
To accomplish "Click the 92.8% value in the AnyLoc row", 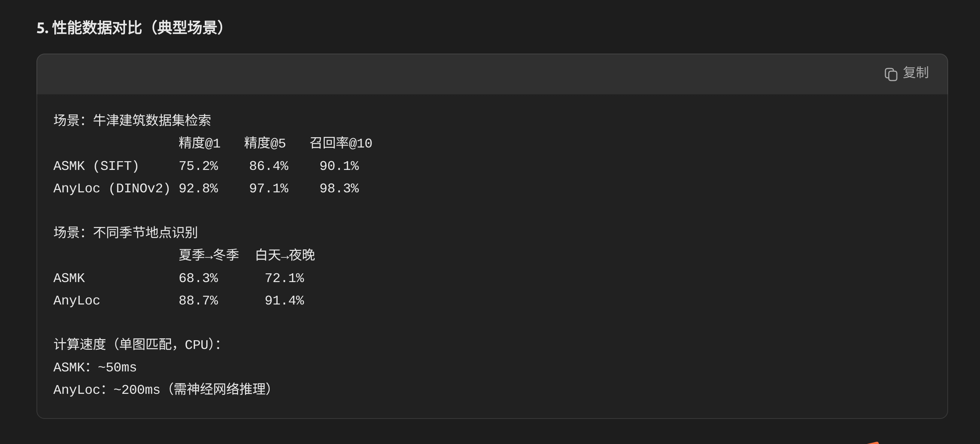I will (x=198, y=189).
